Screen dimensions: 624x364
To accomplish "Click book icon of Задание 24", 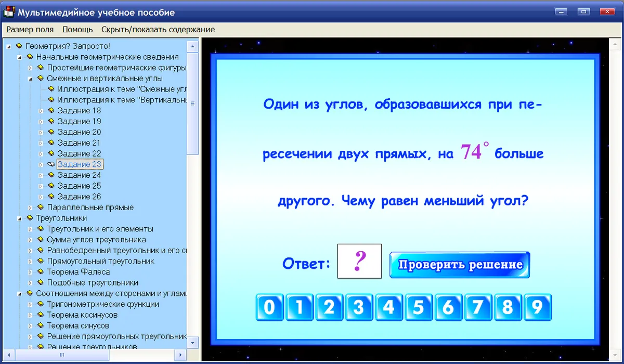I will coord(51,175).
